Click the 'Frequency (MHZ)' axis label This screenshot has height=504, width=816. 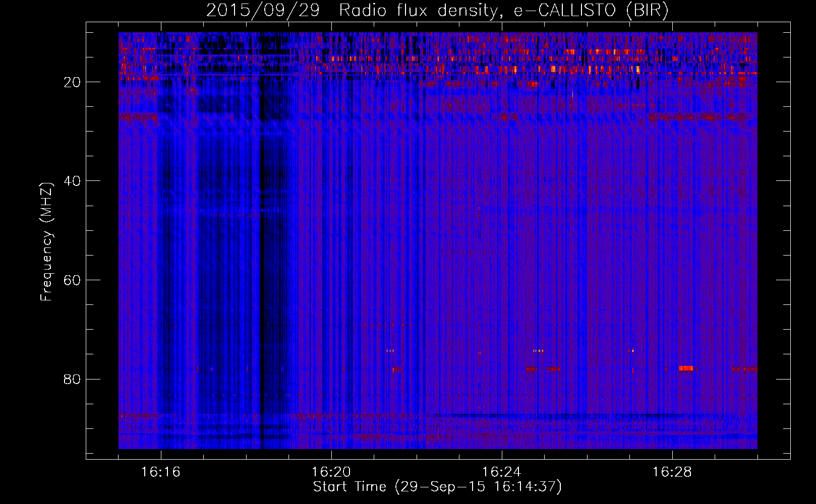pos(46,242)
